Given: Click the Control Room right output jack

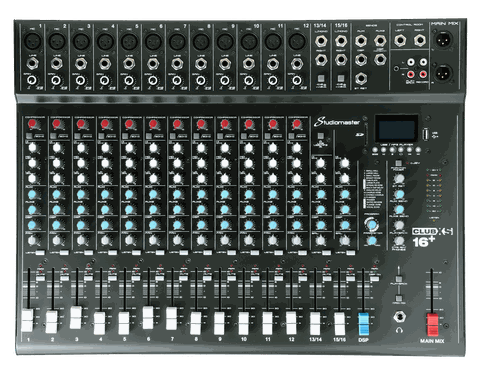Looking at the screenshot, I should (419, 41).
